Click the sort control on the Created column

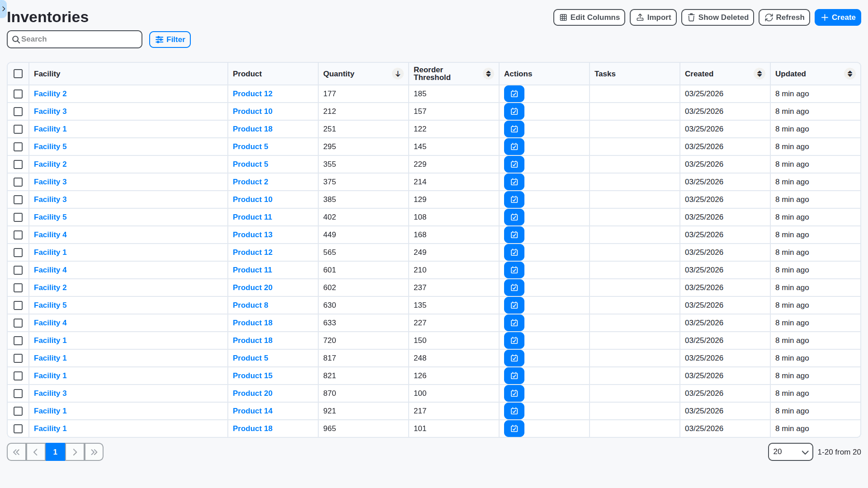point(759,74)
